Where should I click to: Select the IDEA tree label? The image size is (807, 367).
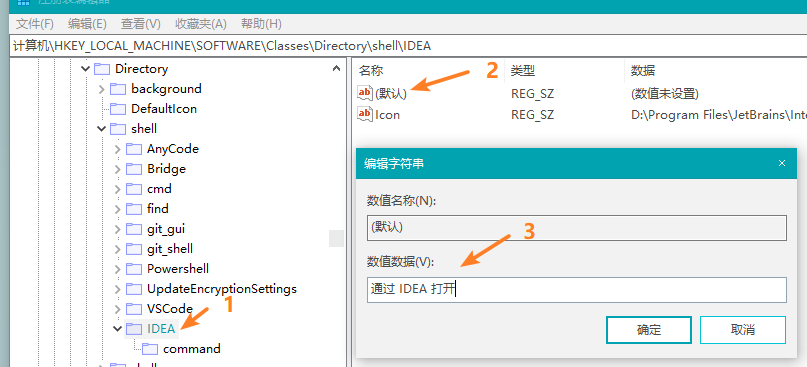(x=161, y=329)
